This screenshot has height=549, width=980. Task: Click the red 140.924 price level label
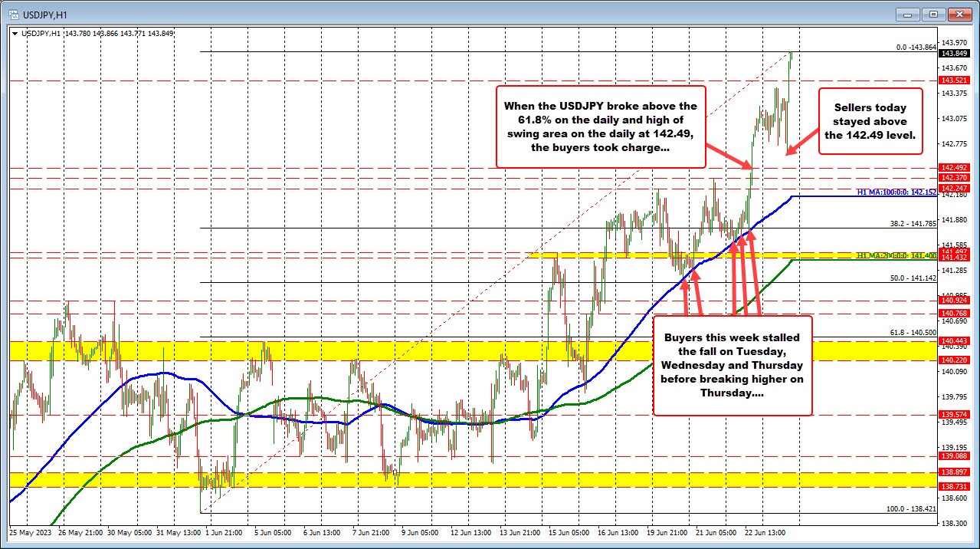pyautogui.click(x=953, y=301)
